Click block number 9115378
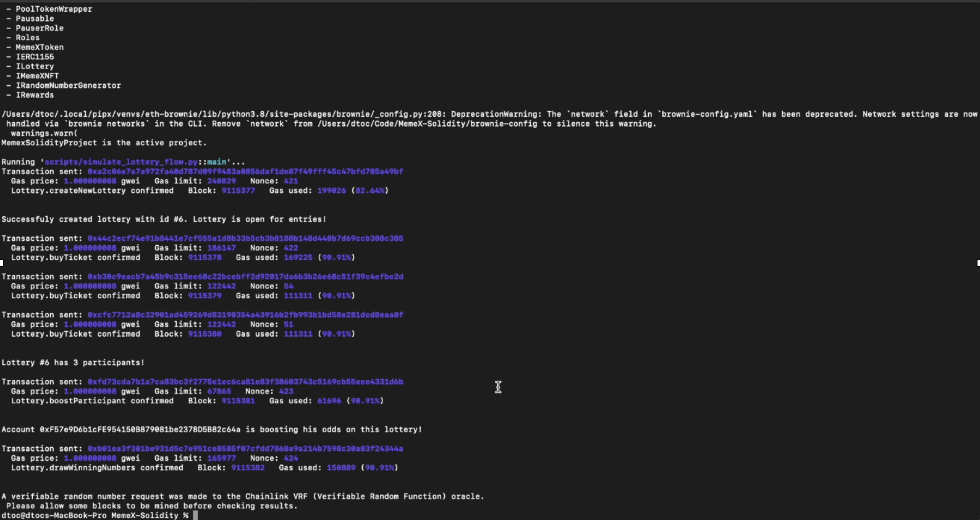Image resolution: width=980 pixels, height=520 pixels. (205, 258)
